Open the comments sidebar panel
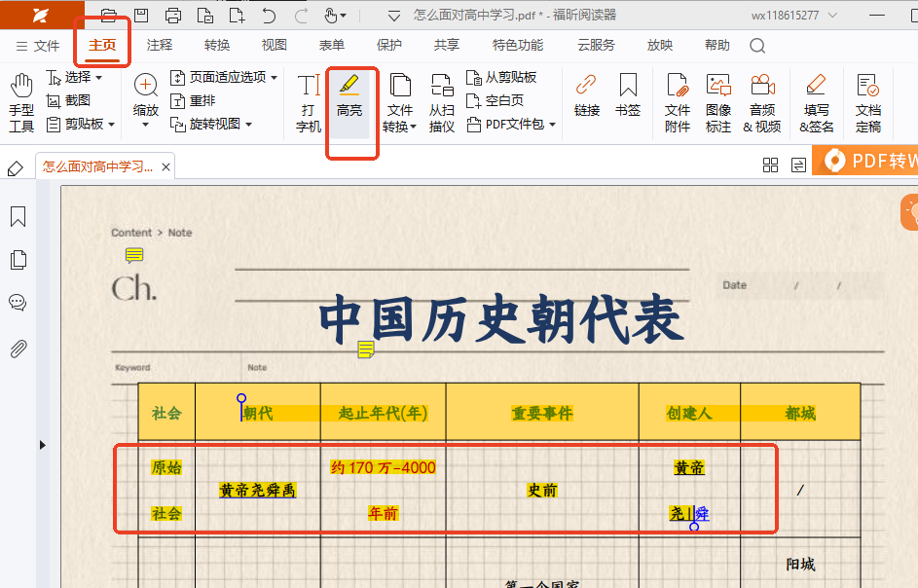 click(x=18, y=303)
